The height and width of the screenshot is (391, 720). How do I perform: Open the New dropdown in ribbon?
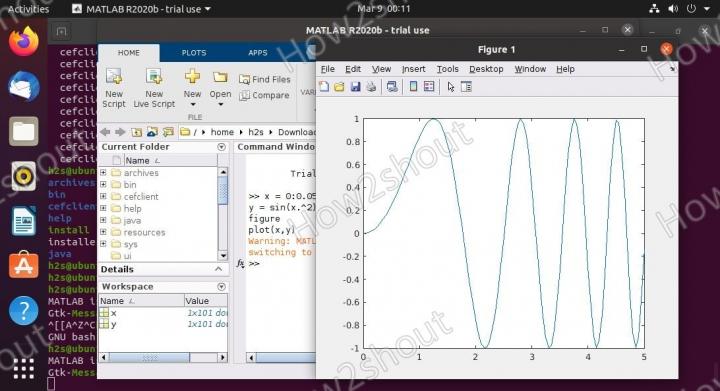(192, 88)
